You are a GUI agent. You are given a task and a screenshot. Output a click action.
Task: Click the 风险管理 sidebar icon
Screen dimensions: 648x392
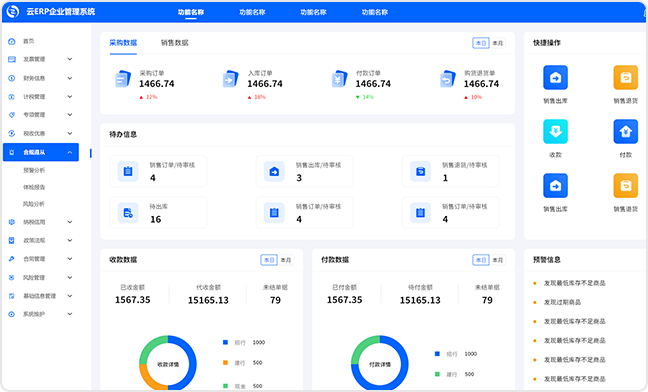pos(12,278)
